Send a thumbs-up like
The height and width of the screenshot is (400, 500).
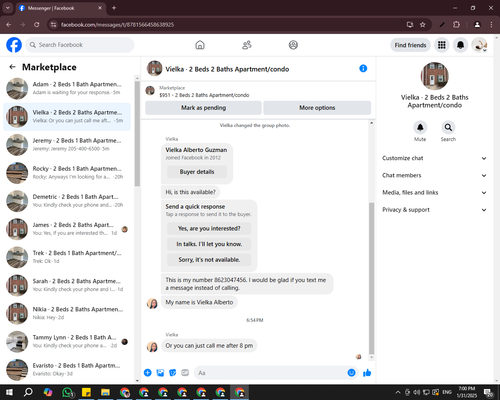point(367,373)
